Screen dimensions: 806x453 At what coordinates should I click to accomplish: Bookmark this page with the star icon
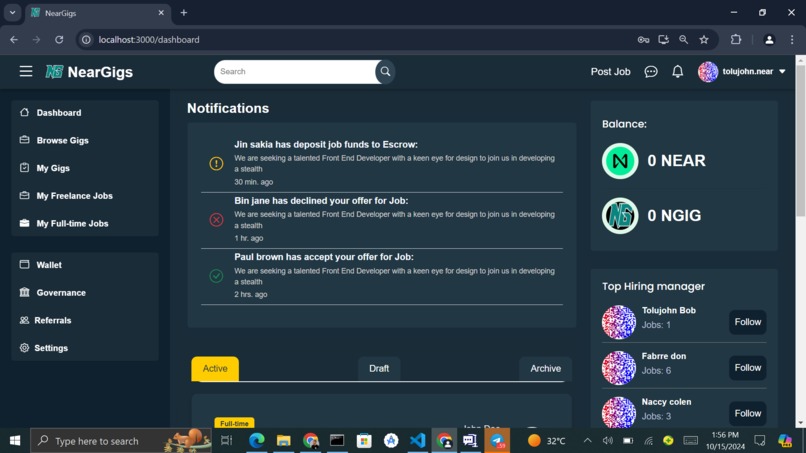[704, 40]
